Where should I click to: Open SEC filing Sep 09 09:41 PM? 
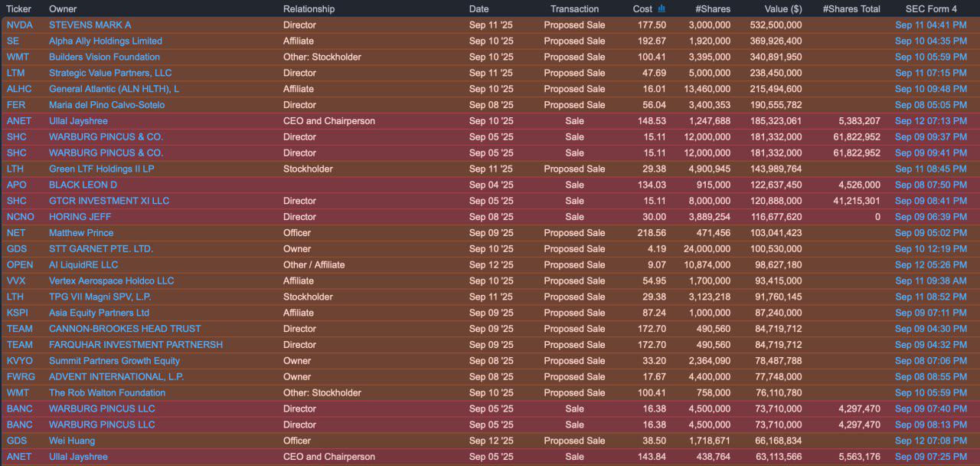tap(931, 153)
